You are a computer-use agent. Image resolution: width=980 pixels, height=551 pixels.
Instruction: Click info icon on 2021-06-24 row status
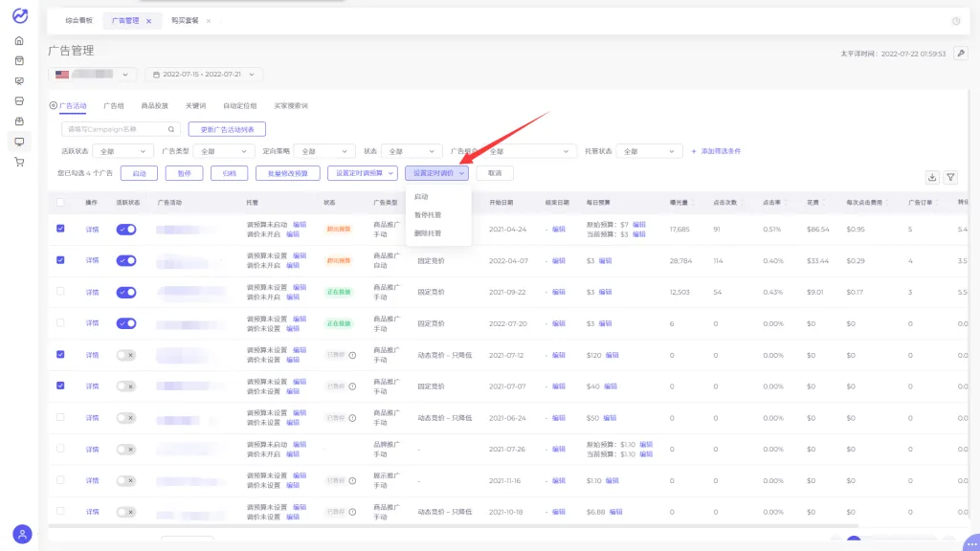[352, 418]
